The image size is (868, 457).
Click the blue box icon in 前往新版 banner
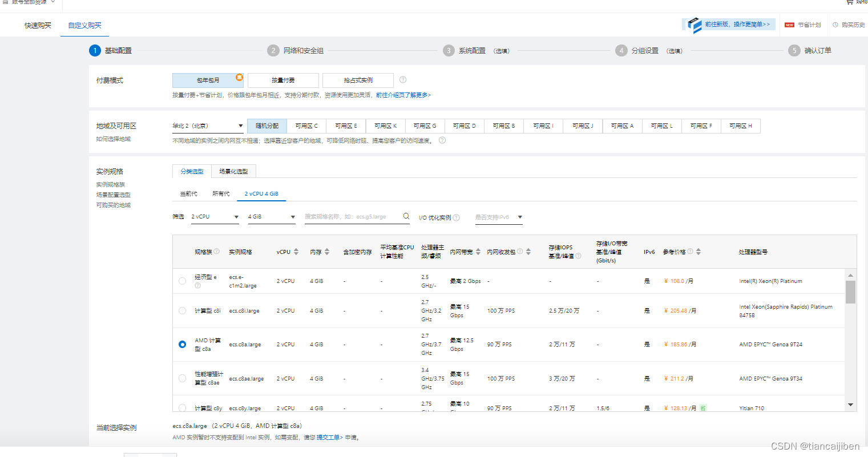pyautogui.click(x=694, y=25)
